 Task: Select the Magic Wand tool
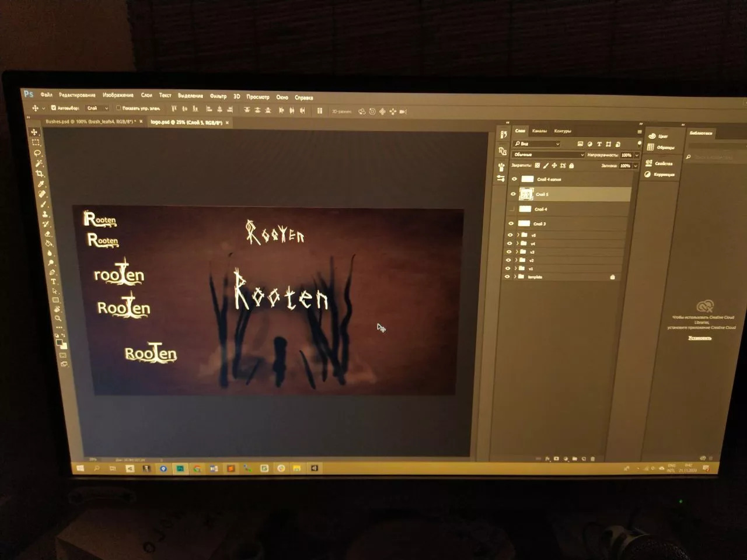point(39,163)
